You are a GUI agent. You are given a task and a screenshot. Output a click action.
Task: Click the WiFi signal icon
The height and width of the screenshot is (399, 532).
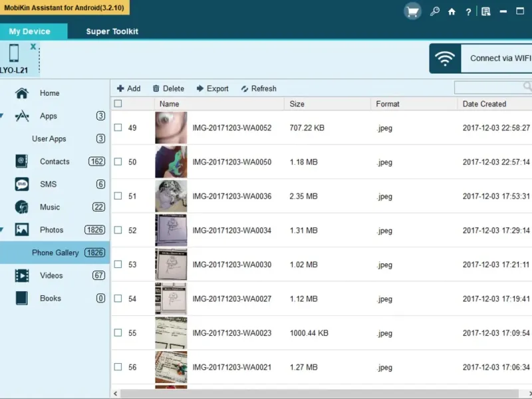click(445, 59)
